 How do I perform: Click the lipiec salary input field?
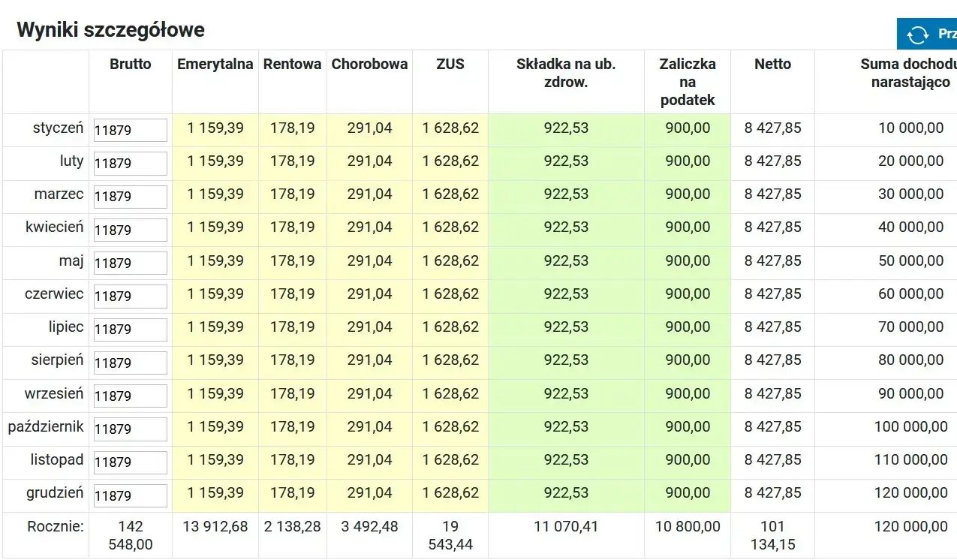(129, 329)
